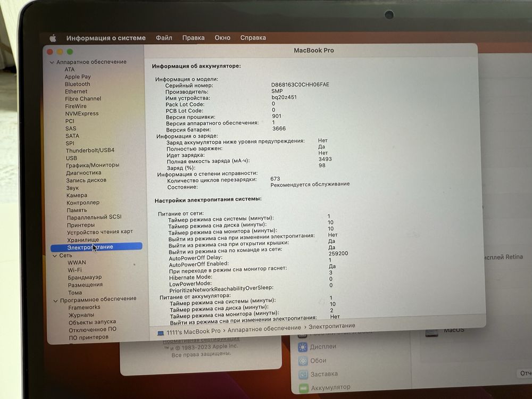Select Параллельный SCSI in the sidebar
This screenshot has height=399, width=532.
[94, 217]
